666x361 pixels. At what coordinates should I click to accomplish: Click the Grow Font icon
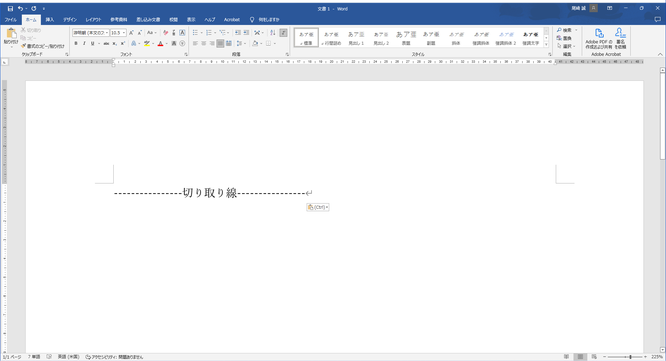coord(131,33)
